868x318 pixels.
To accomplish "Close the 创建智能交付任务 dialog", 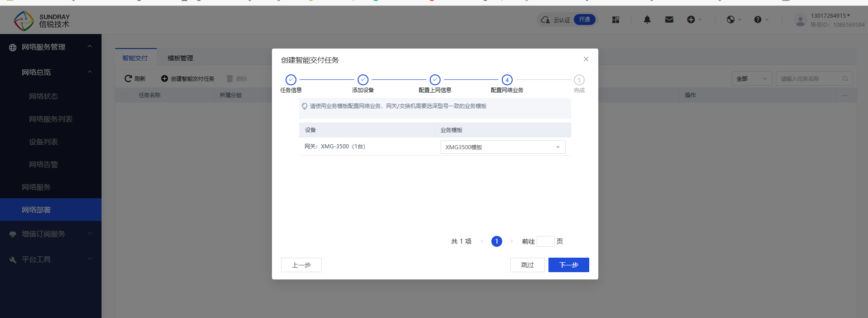I will [x=586, y=59].
